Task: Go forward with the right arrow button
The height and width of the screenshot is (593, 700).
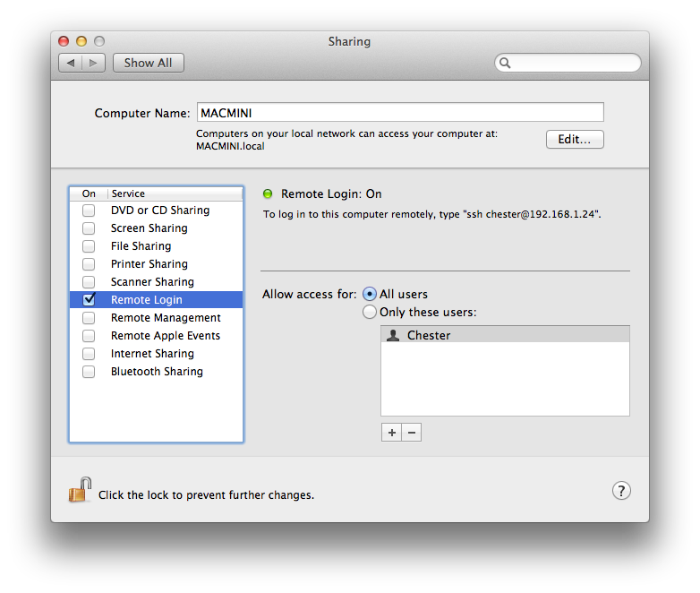Action: click(x=93, y=63)
